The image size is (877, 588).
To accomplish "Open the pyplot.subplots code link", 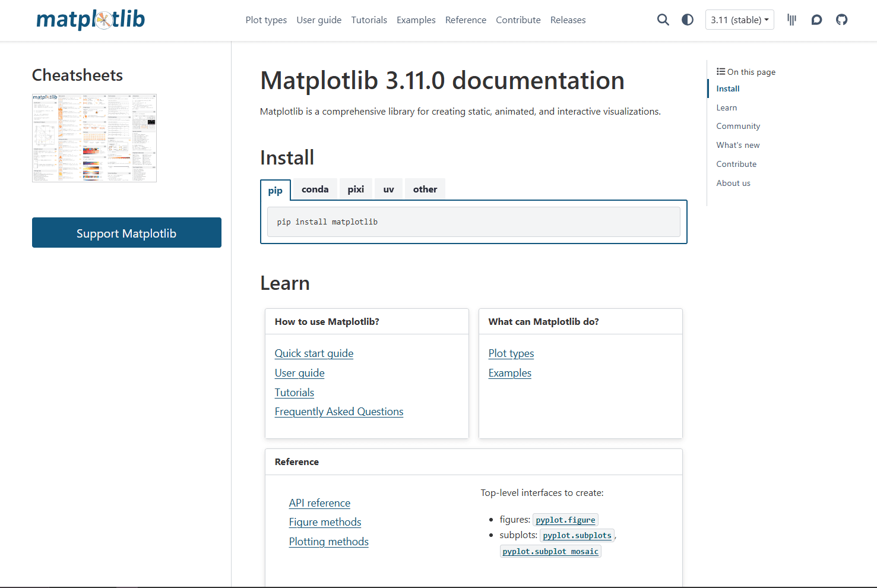I will [577, 535].
